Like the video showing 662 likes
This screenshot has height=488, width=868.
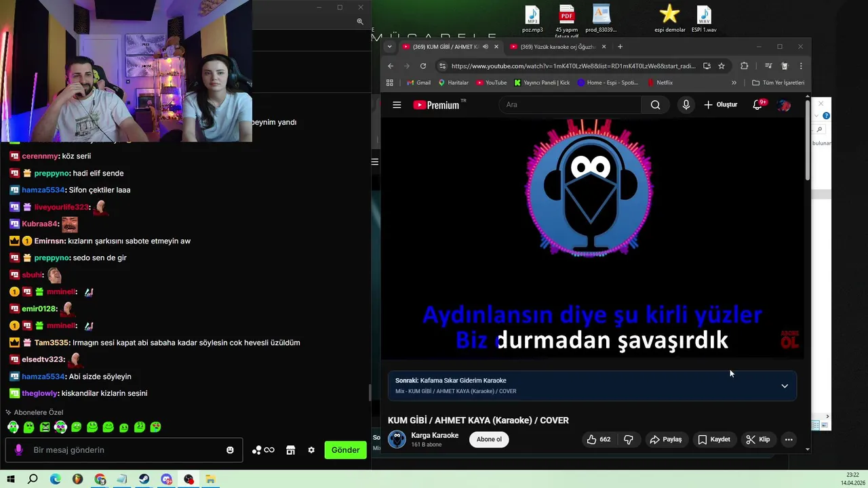pos(599,439)
